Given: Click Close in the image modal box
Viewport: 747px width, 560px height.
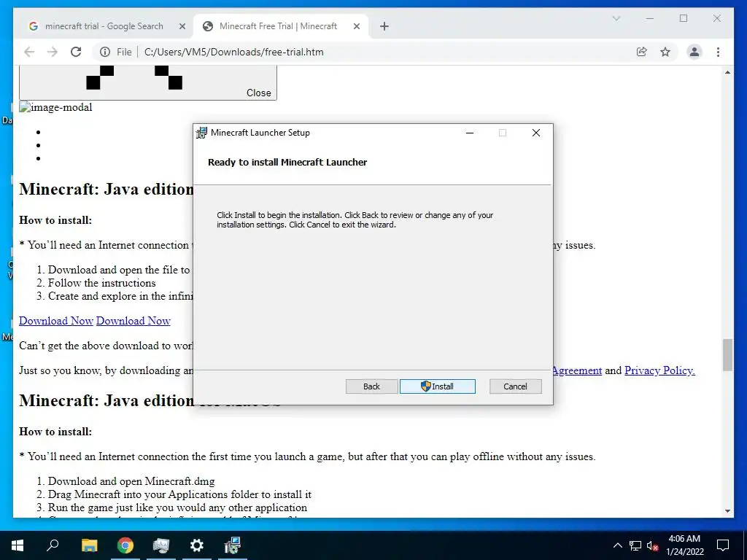Looking at the screenshot, I should point(259,93).
